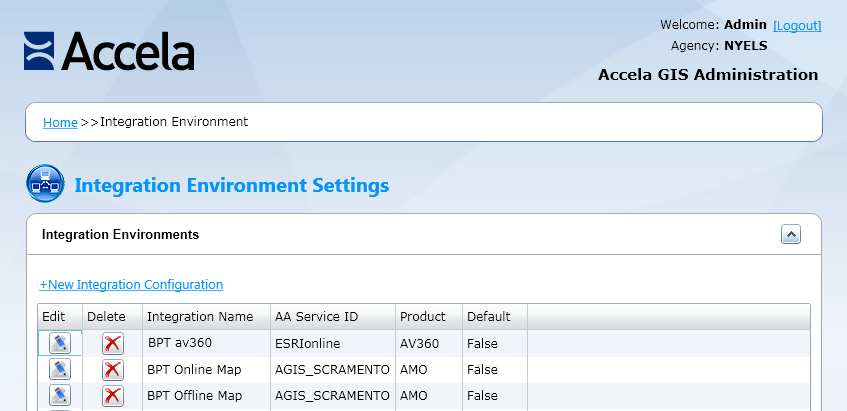847x411 pixels.
Task: Click the edit icon for BPT av360
Action: pyautogui.click(x=60, y=343)
